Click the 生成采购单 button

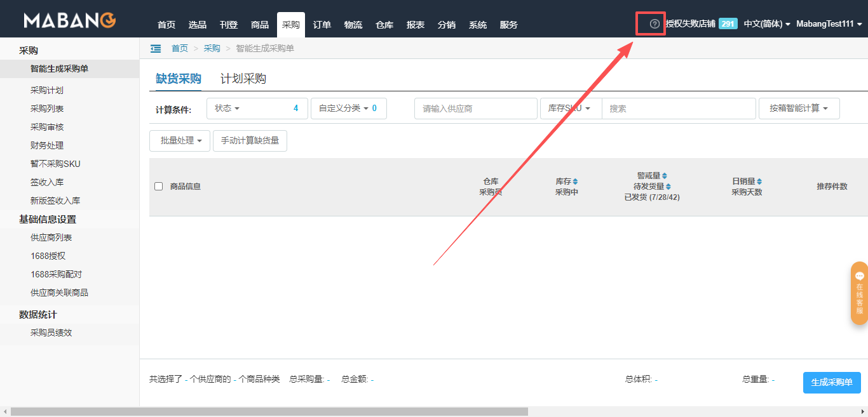[x=831, y=382]
